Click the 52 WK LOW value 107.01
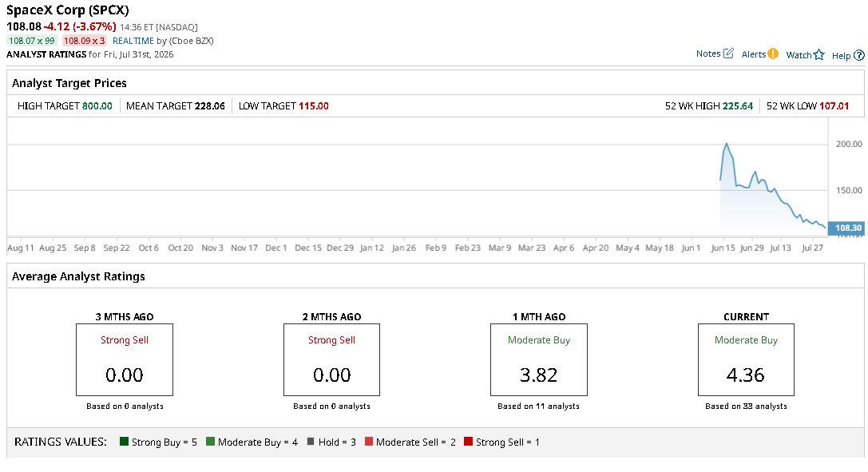The image size is (868, 472). [x=834, y=105]
